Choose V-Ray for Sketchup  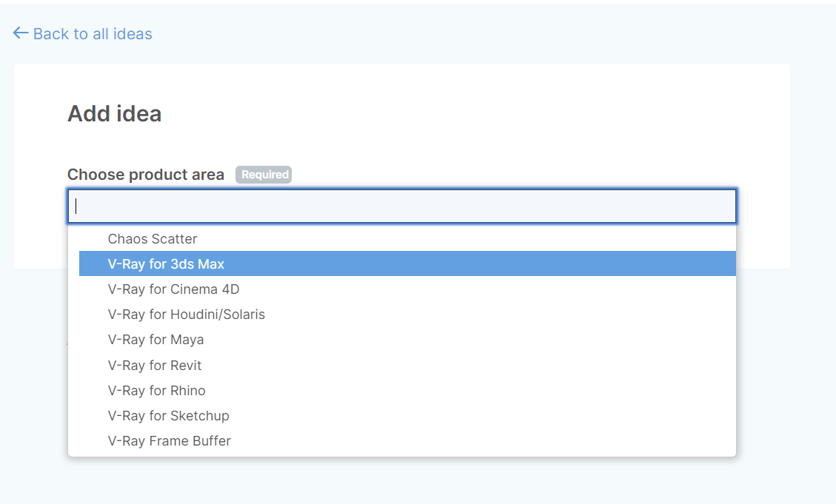tap(407, 416)
